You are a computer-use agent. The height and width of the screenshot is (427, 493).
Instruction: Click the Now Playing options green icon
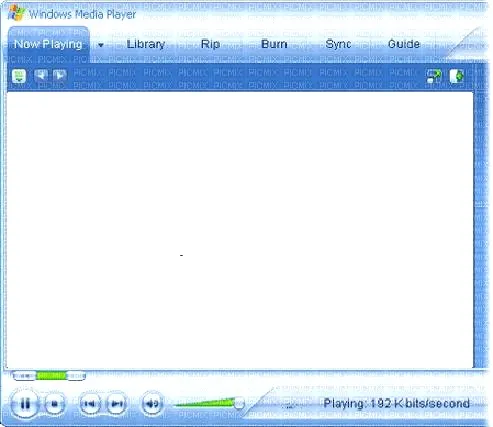click(x=19, y=76)
